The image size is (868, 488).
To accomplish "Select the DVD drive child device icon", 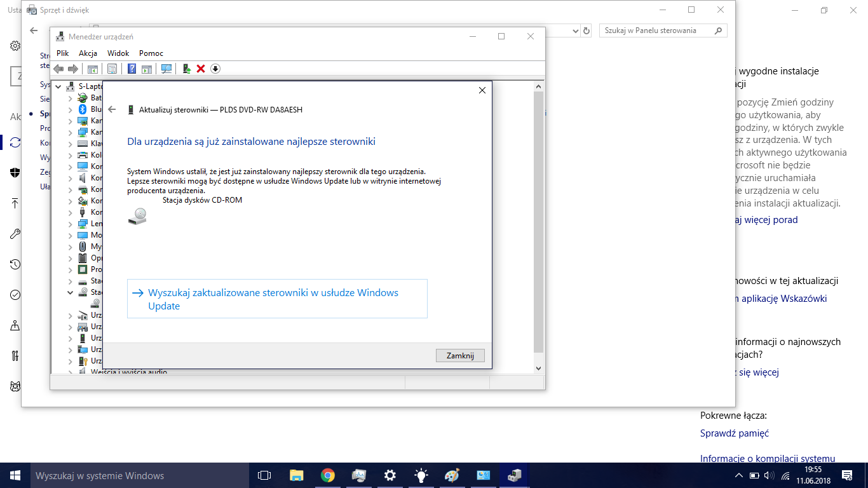I will pos(95,304).
